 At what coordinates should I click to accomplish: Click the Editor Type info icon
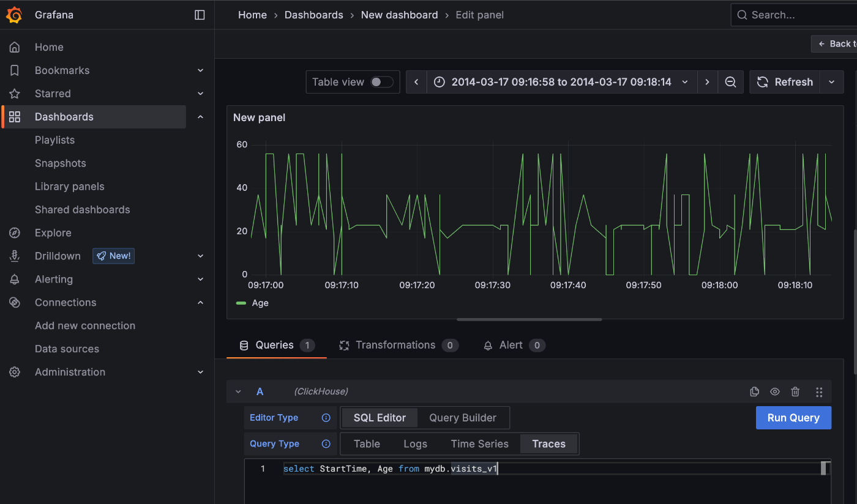(326, 418)
